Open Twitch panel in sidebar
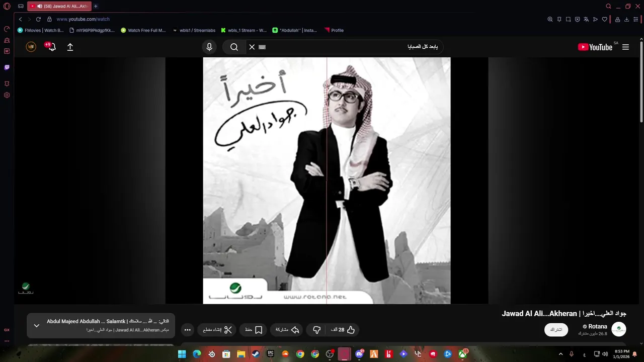The image size is (644, 362). pos(7,67)
